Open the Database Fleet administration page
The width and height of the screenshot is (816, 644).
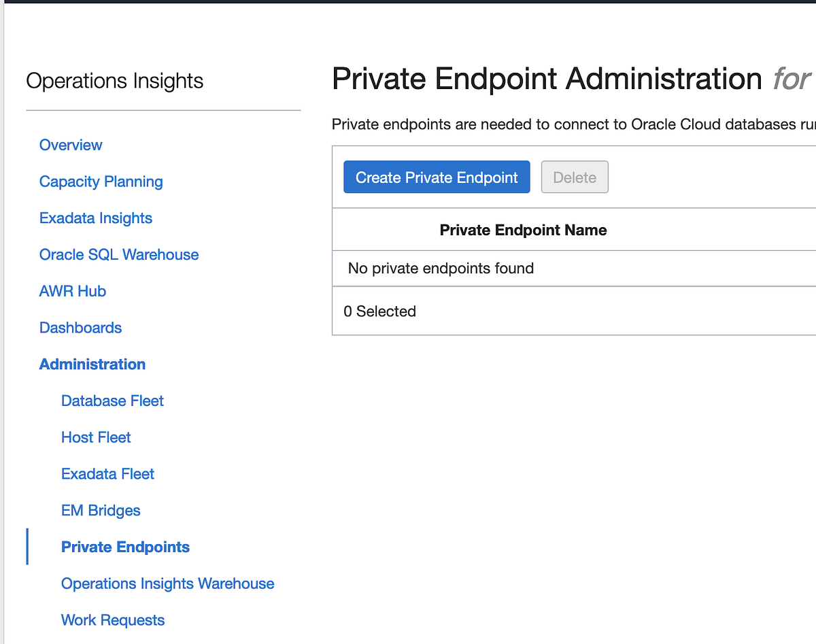[x=112, y=401]
